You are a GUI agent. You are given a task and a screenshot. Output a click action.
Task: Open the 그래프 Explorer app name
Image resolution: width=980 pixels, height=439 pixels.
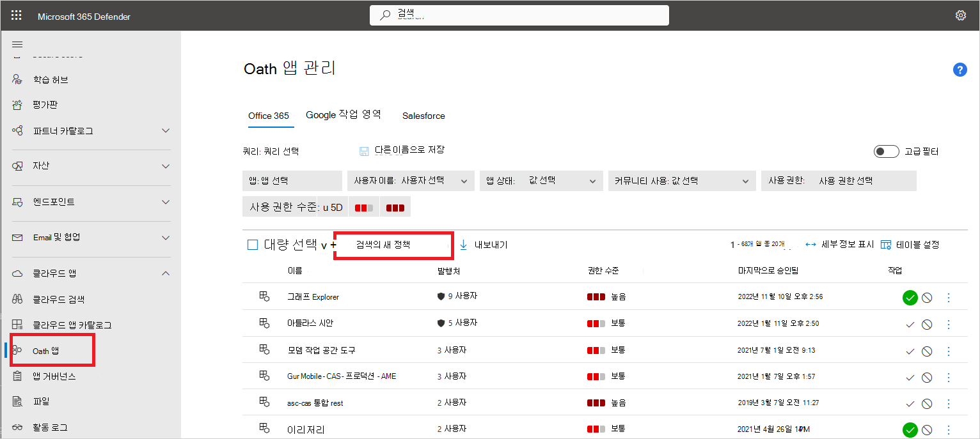(x=313, y=297)
